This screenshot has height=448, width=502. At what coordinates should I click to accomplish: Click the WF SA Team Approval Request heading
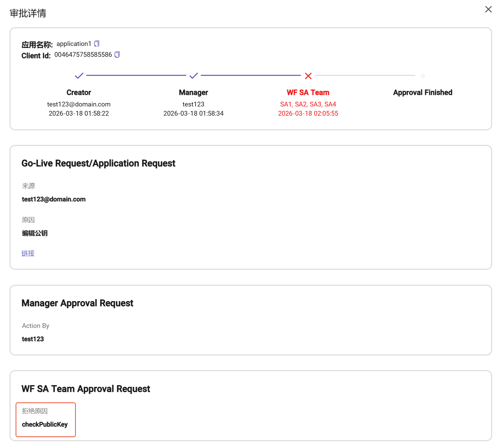point(86,389)
